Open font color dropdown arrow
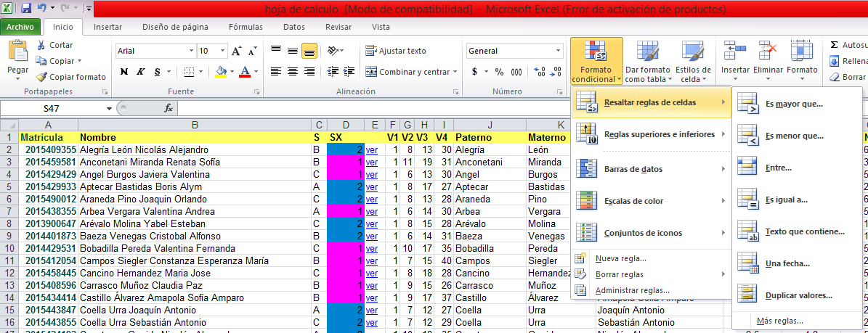Viewport: 868px width, 333px height. 255,71
